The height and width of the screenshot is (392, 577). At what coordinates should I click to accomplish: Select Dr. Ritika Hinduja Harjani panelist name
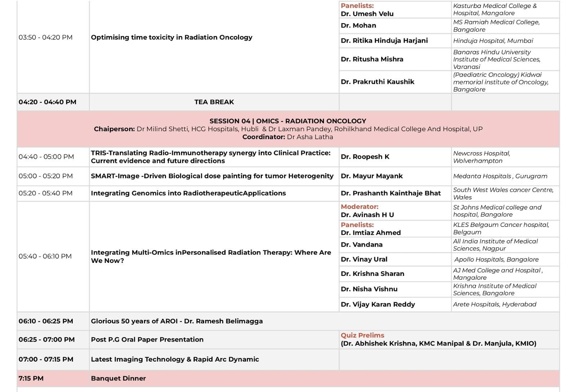pos(384,41)
